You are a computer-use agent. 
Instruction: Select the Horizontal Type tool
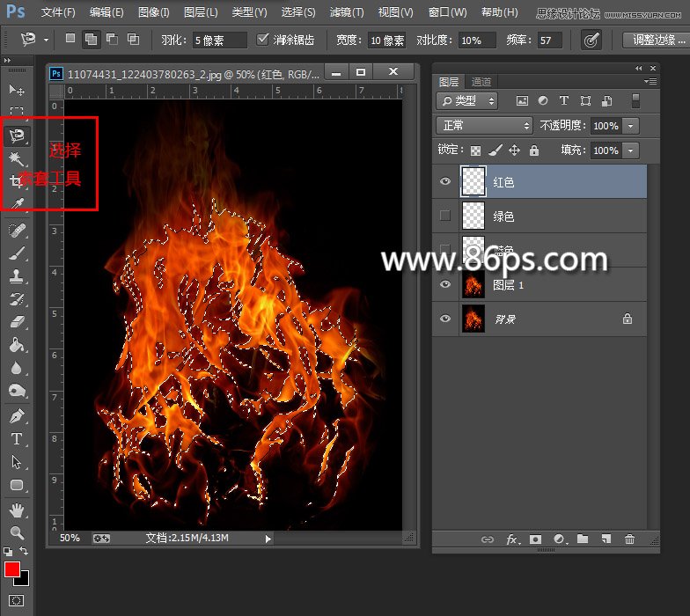[x=17, y=438]
